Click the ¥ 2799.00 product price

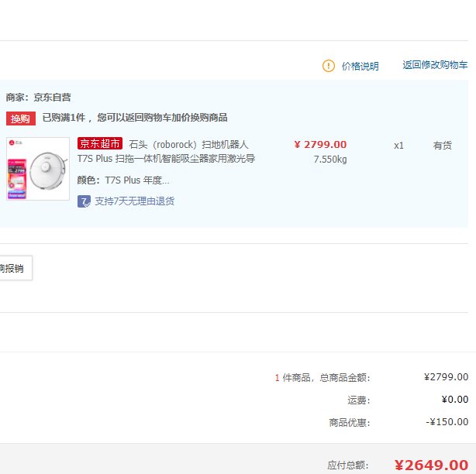pos(320,145)
